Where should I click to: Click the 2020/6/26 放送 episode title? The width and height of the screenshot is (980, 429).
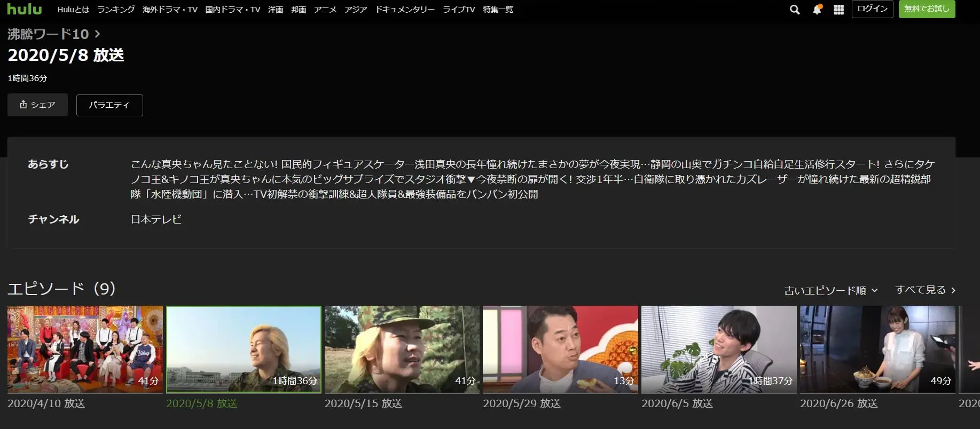click(x=839, y=403)
